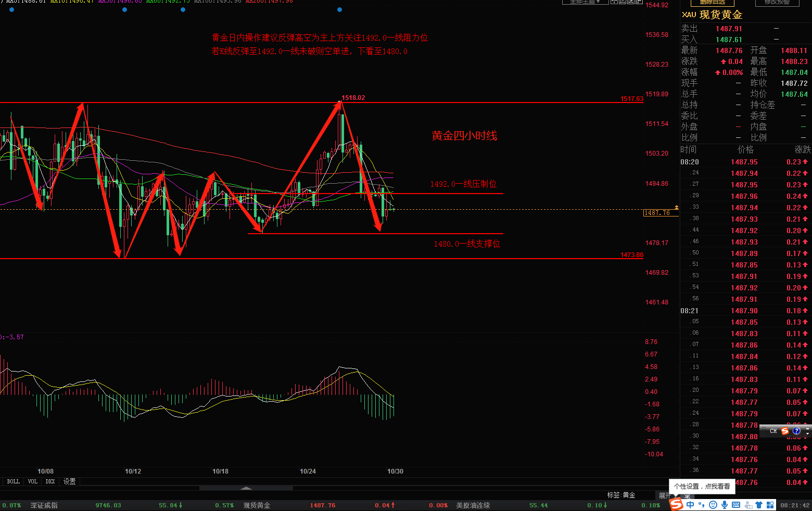Open the 全部主题 dropdown at top
Viewport: 812px width, 511px height.
pos(585,2)
